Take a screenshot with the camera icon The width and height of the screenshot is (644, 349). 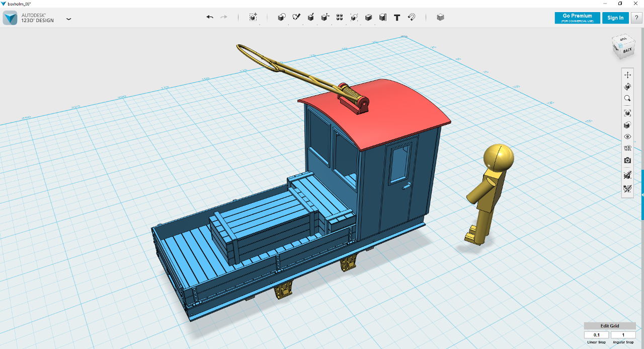click(627, 161)
